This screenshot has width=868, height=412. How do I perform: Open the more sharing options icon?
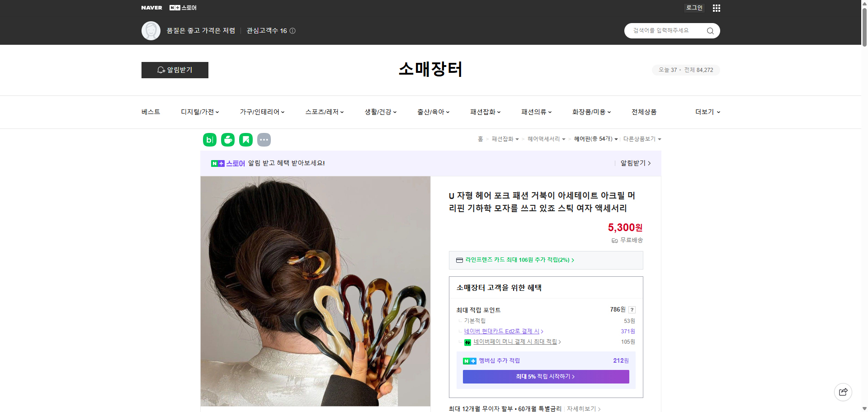[264, 139]
